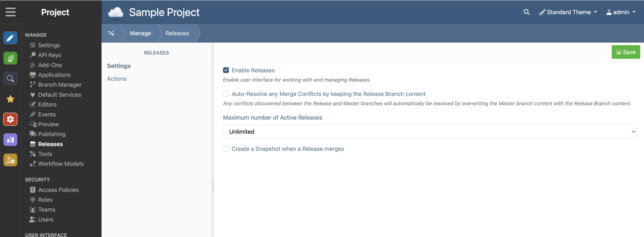This screenshot has height=237, width=644.
Task: Open Branch Manager in the Manage menu
Action: 59,85
